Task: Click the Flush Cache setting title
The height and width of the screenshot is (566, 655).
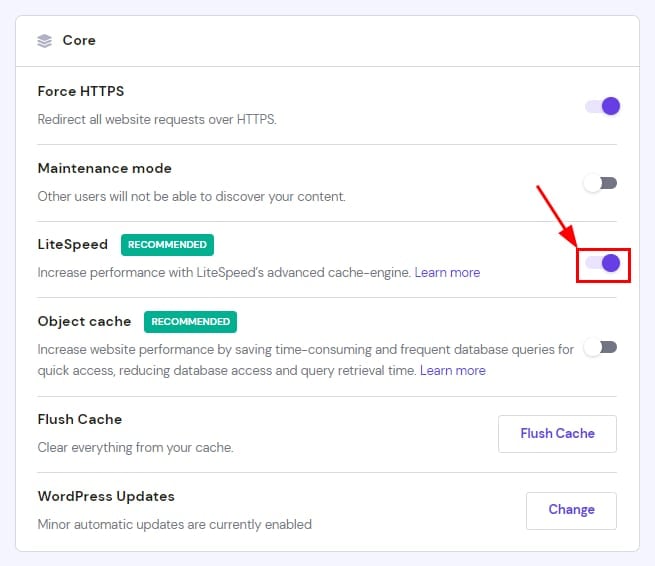Action: [x=79, y=419]
